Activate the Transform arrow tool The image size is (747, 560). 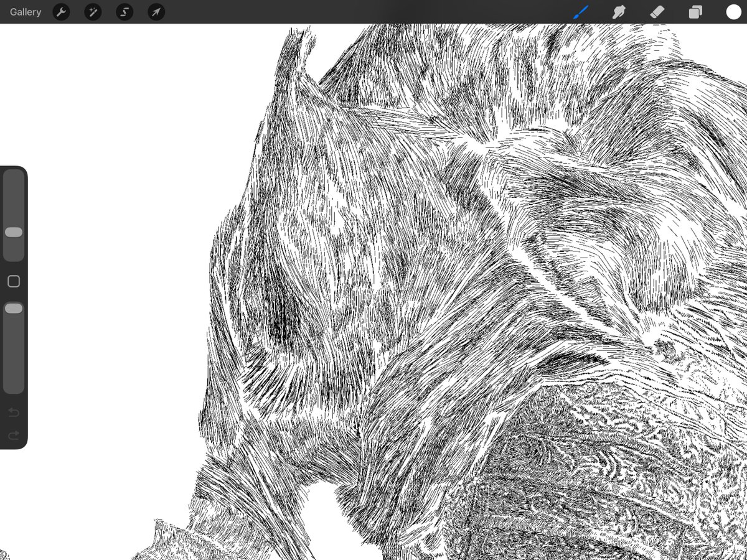pos(156,12)
